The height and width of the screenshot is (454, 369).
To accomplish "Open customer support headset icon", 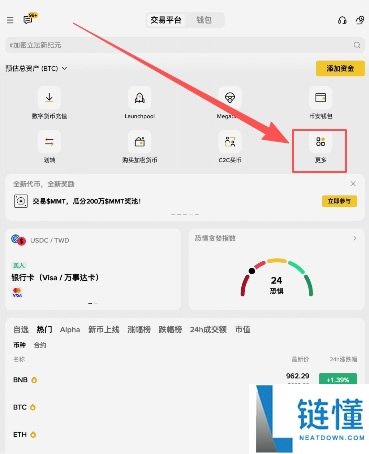I will [342, 20].
